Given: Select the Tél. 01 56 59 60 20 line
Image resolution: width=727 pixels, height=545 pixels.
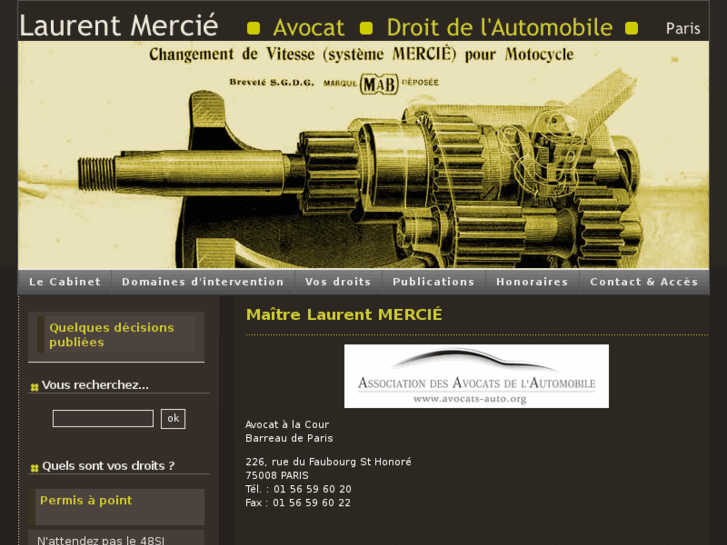Looking at the screenshot, I should pos(298,489).
